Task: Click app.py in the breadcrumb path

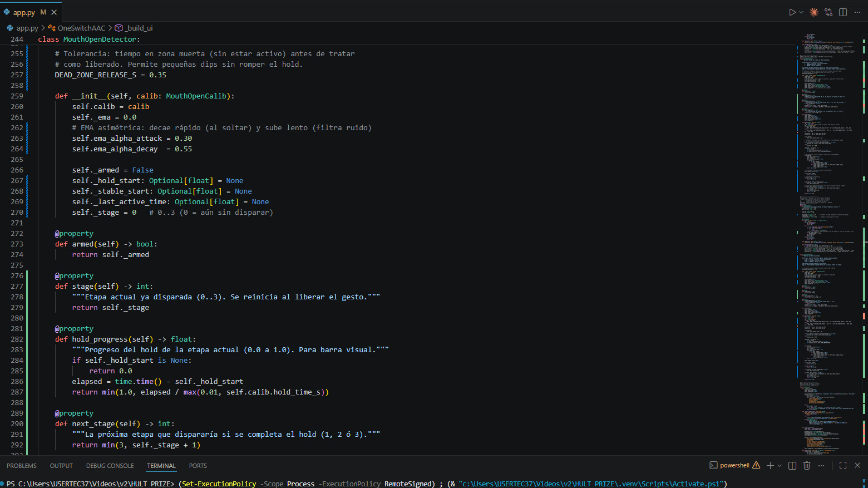Action: click(27, 28)
